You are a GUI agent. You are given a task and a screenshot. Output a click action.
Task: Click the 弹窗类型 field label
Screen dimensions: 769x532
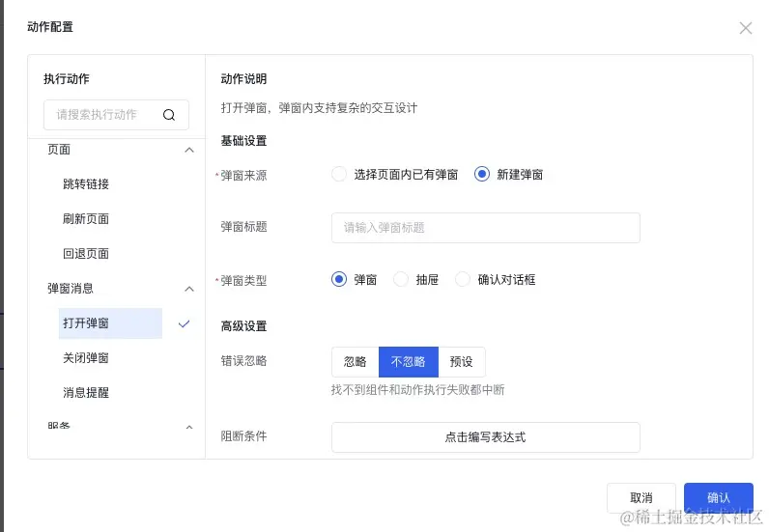(x=243, y=280)
